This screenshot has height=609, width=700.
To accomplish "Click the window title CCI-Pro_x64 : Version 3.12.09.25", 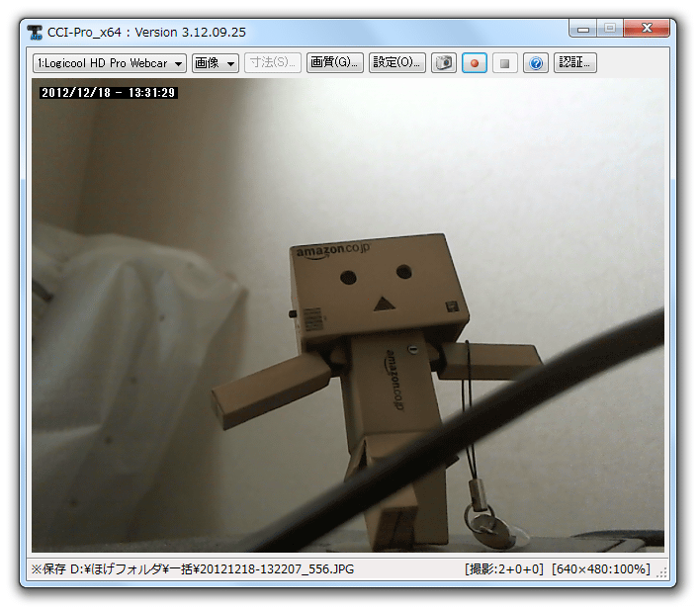I will click(146, 33).
